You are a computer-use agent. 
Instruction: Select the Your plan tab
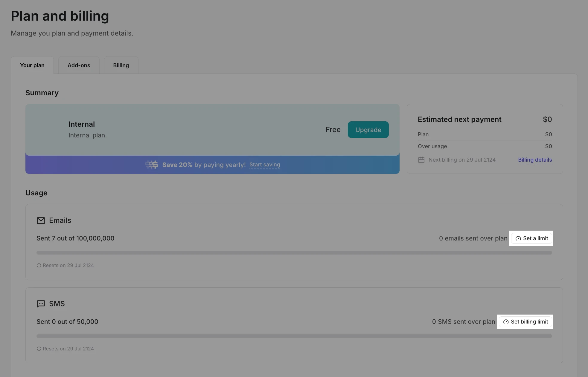(x=32, y=65)
